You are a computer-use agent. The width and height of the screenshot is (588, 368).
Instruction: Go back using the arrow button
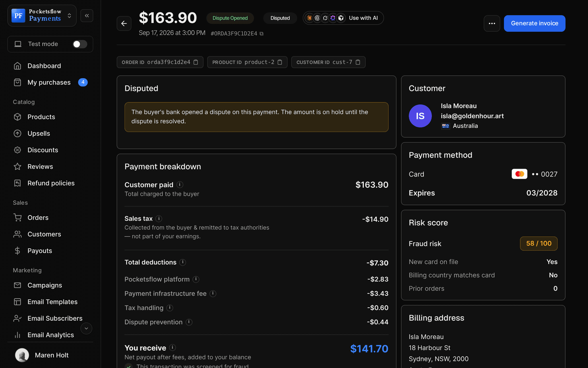click(124, 23)
